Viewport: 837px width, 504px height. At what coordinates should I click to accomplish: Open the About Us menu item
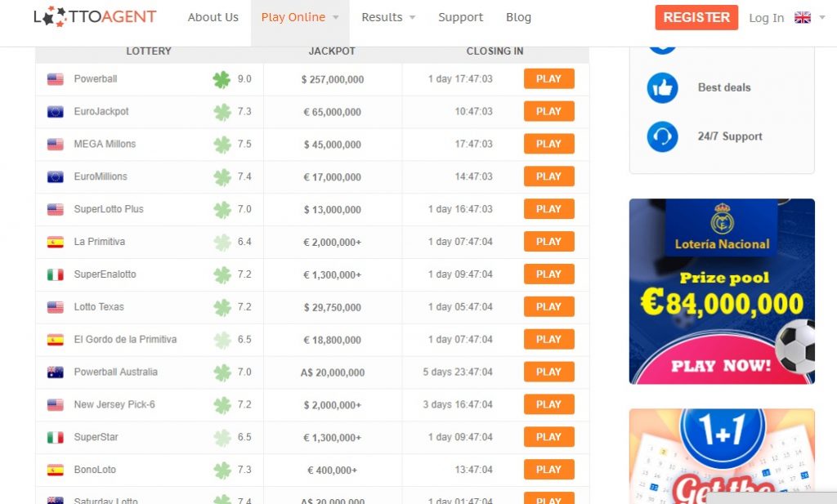213,17
